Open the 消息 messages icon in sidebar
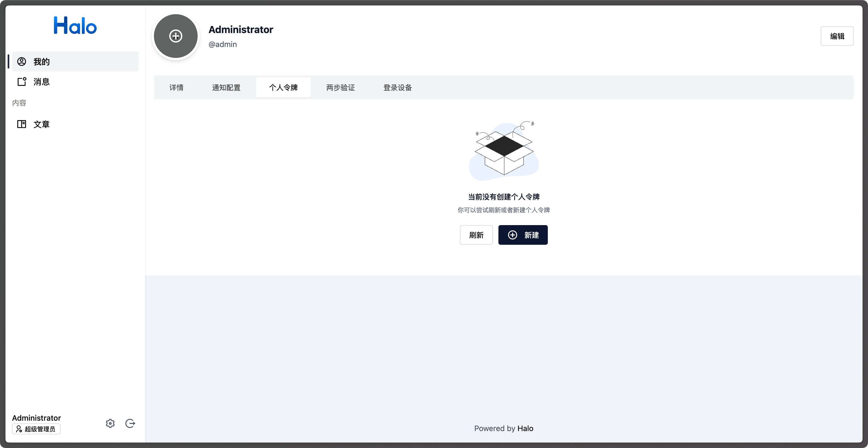The height and width of the screenshot is (448, 868). click(22, 81)
